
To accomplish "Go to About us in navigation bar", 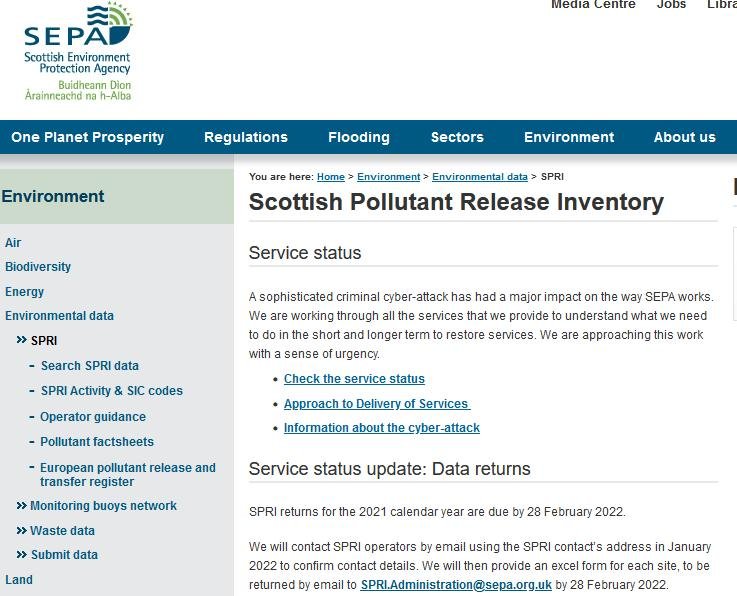I will [684, 137].
